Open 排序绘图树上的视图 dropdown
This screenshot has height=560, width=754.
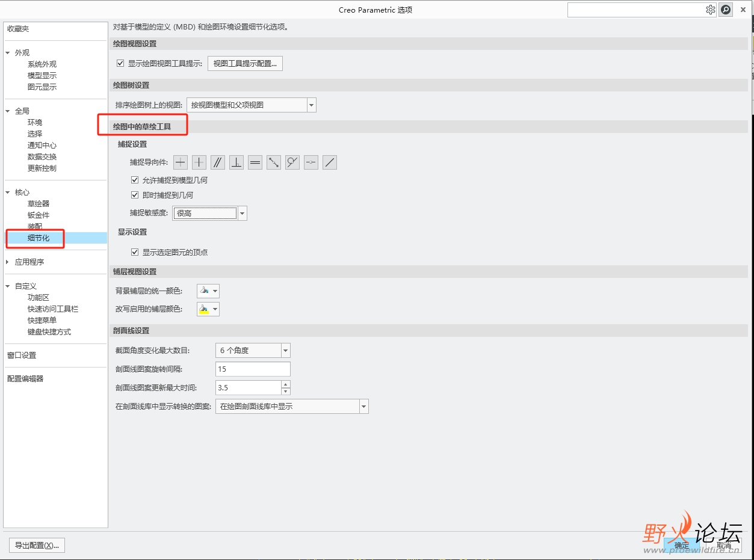click(252, 105)
